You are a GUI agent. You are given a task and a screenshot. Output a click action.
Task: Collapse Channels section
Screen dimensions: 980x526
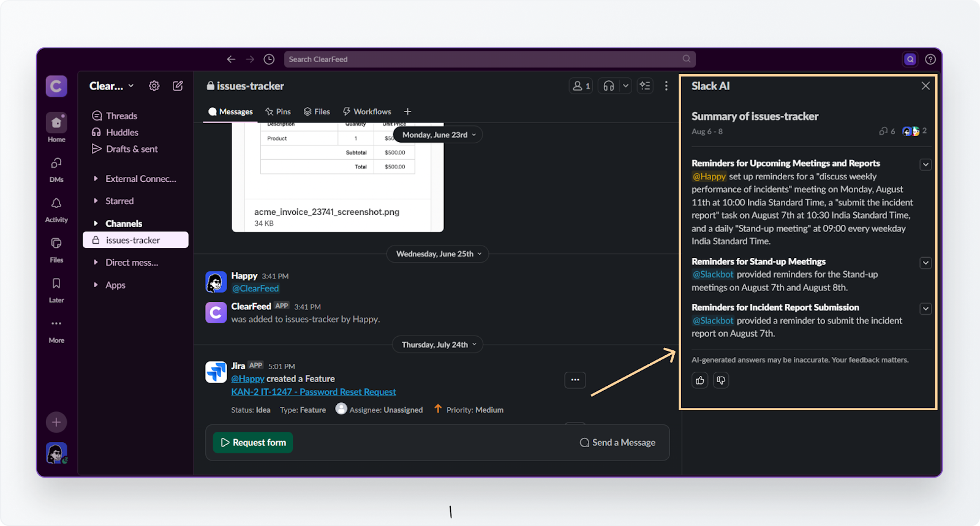tap(96, 224)
